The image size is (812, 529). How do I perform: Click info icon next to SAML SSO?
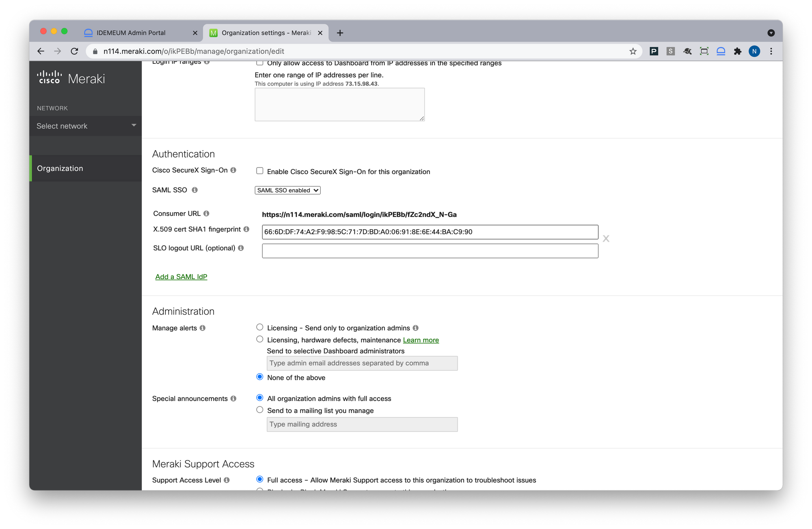click(195, 190)
